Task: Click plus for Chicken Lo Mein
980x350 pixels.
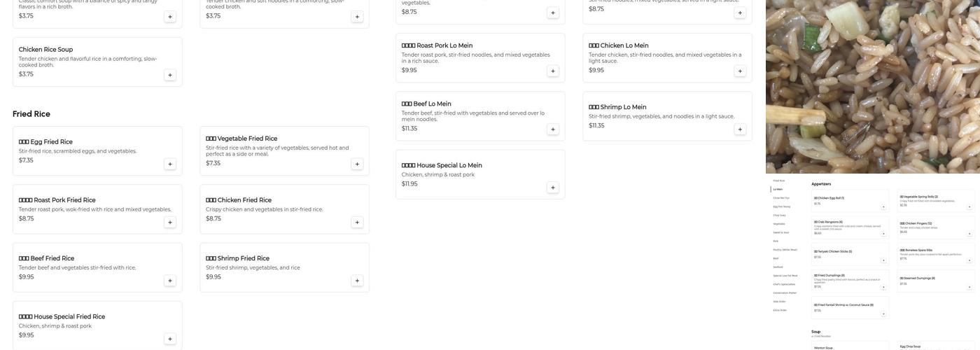Action: coord(740,71)
